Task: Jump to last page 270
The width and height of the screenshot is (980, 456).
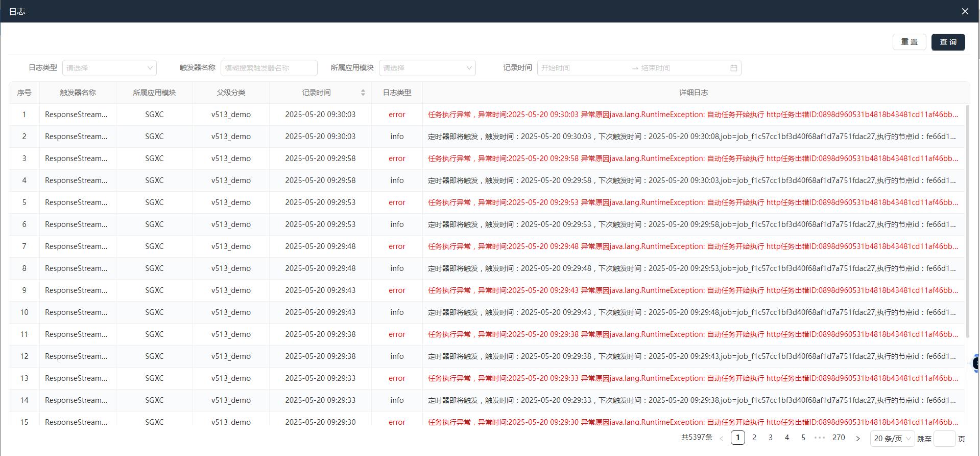Action: (839, 438)
